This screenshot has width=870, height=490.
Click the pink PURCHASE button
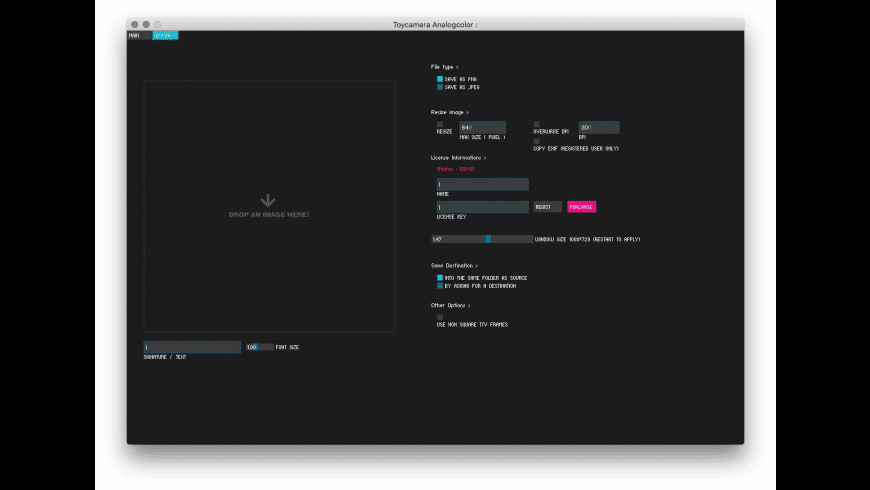(x=581, y=207)
